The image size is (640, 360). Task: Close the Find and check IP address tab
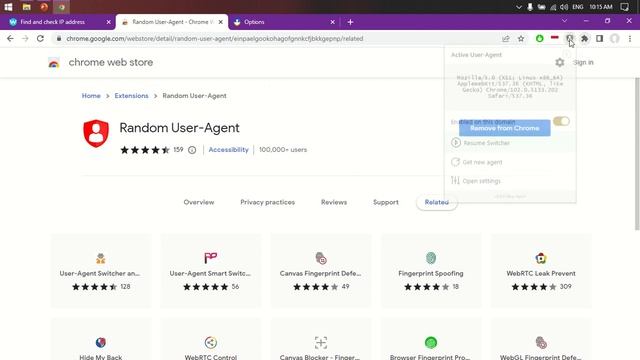point(109,22)
